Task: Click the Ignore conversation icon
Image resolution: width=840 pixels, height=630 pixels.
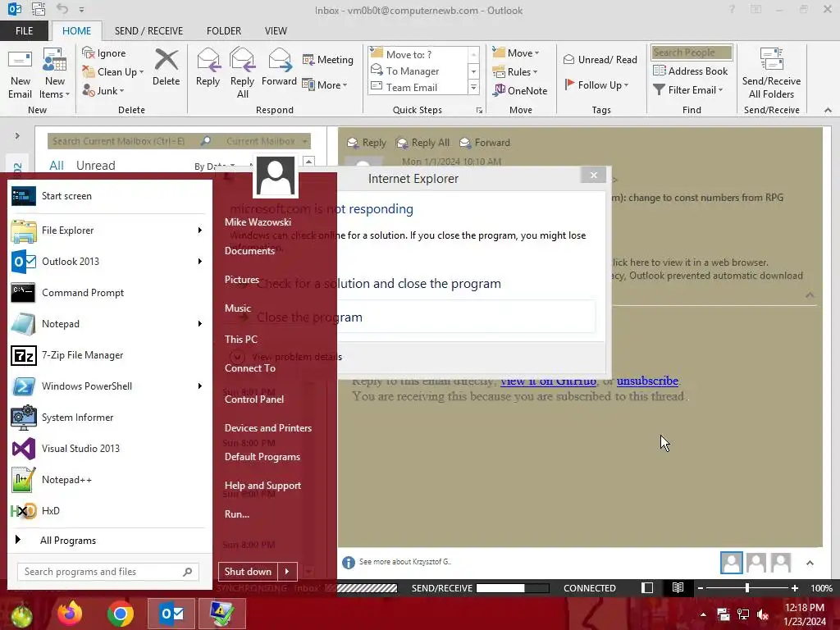Action: click(x=89, y=52)
